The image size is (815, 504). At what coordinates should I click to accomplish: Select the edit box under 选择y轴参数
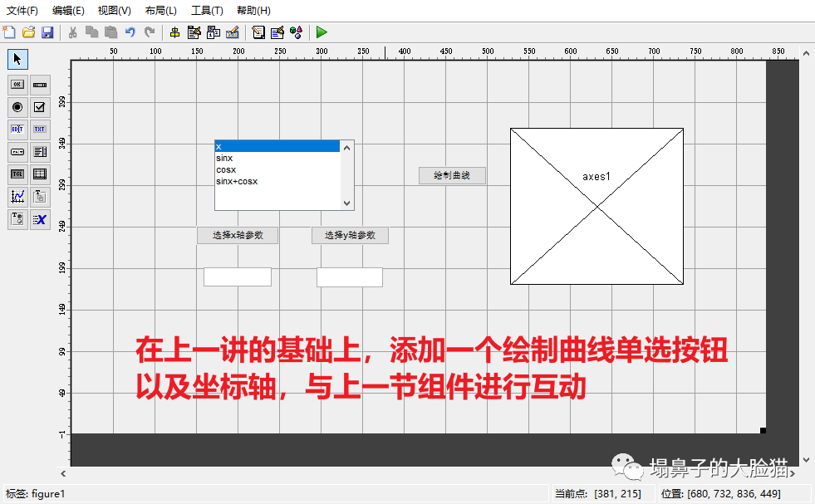click(x=350, y=277)
